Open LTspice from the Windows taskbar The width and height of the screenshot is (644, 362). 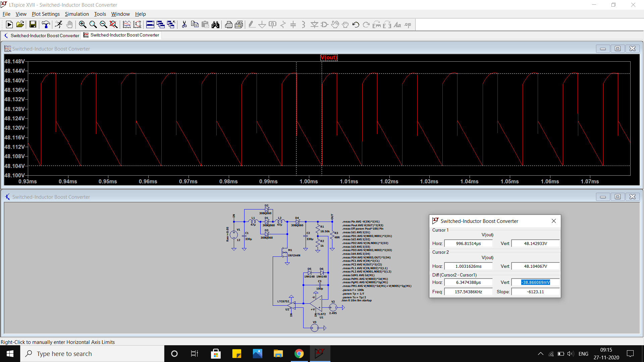(x=320, y=353)
